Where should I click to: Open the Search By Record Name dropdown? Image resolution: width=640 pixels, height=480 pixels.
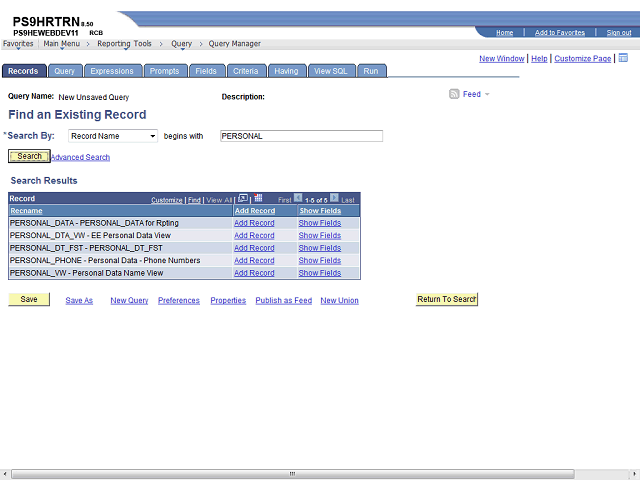(x=113, y=136)
